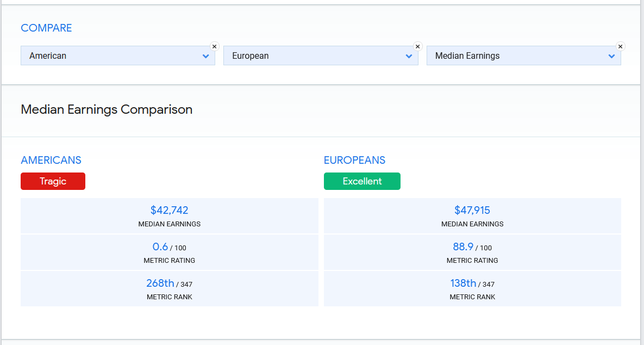Remove the European comparison selection
Viewport: 644px width, 345px height.
[x=417, y=47]
